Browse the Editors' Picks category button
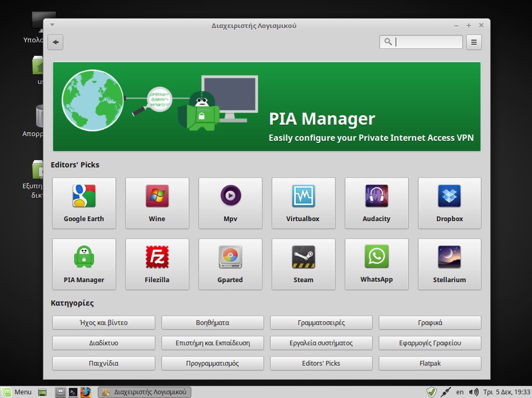This screenshot has height=398, width=532. (321, 363)
